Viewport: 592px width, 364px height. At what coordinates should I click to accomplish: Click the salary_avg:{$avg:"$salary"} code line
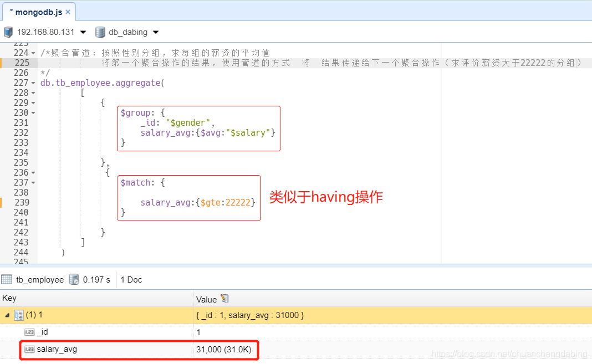(x=208, y=133)
